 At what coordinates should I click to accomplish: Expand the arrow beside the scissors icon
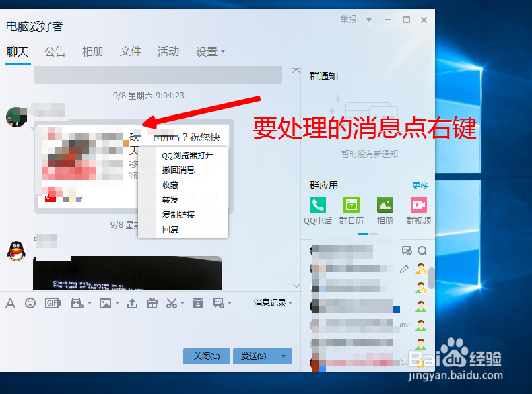pos(182,302)
